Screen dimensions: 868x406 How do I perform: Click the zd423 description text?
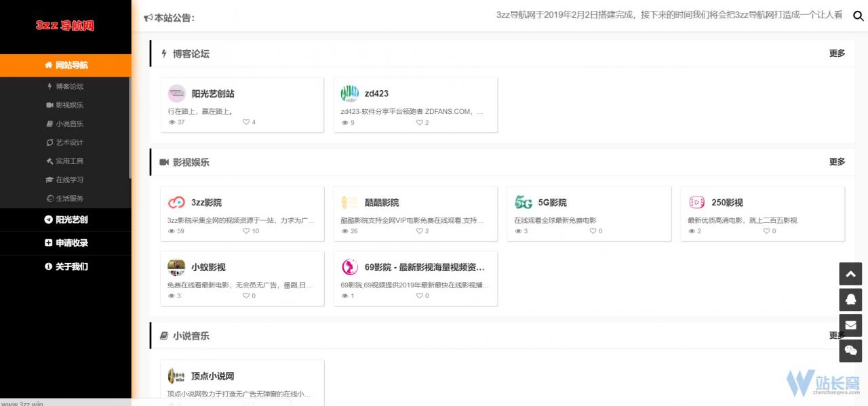click(x=412, y=112)
